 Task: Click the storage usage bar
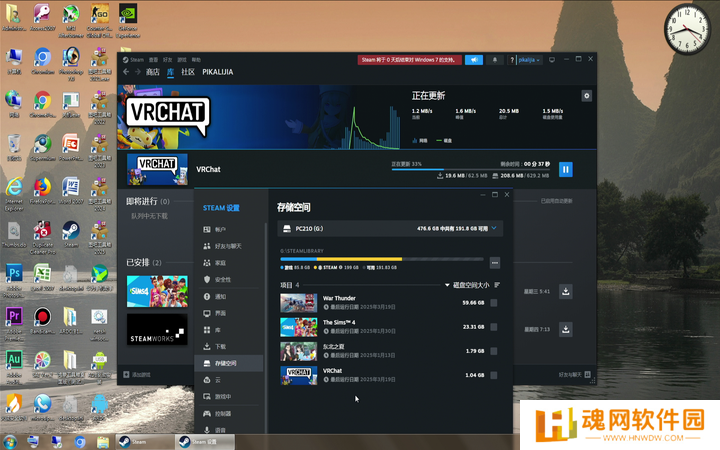(382, 259)
